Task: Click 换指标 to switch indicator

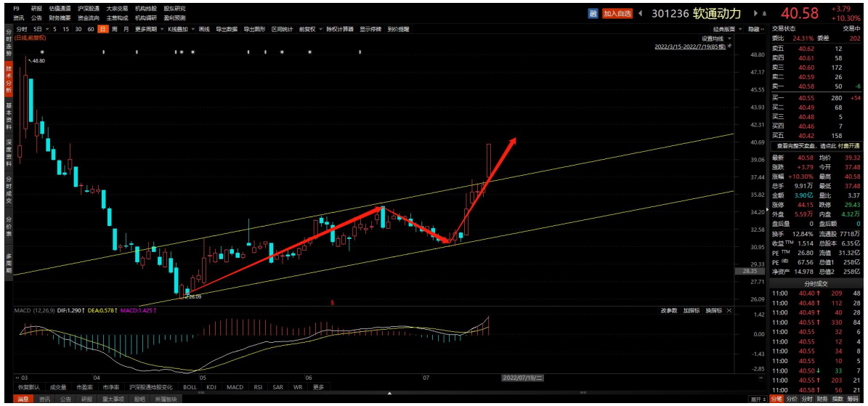Action: coord(713,311)
